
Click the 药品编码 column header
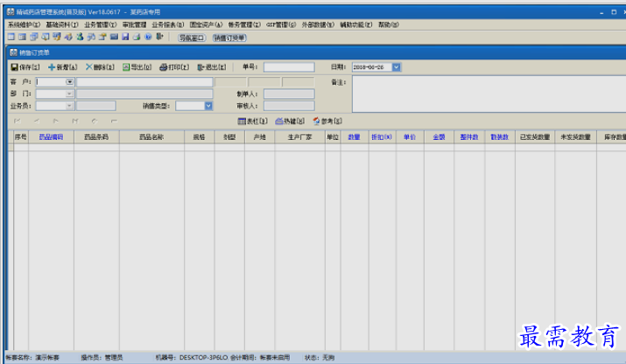[51, 136]
